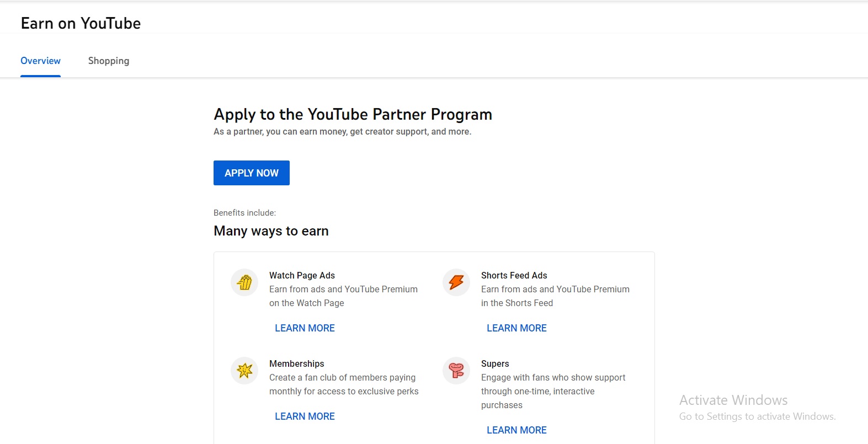Open LEARN MORE under Shorts Feed Ads
Viewport: 868px width, 444px height.
click(516, 328)
